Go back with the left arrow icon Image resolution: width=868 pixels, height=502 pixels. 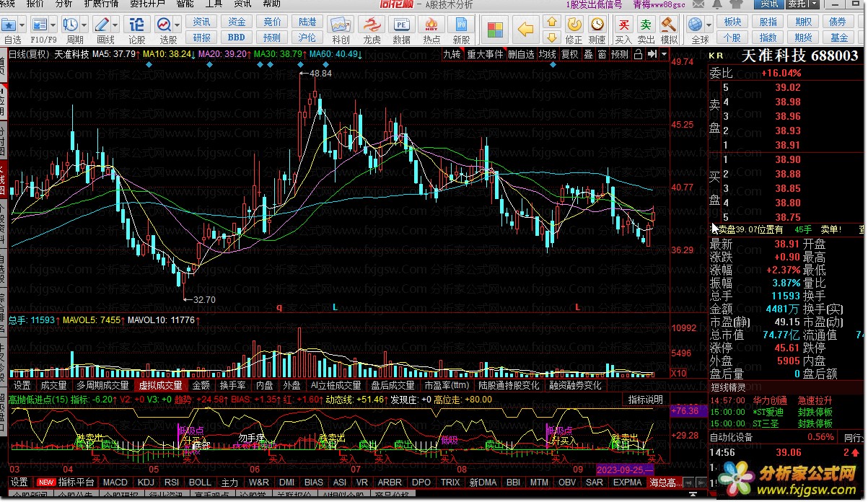coord(526,30)
